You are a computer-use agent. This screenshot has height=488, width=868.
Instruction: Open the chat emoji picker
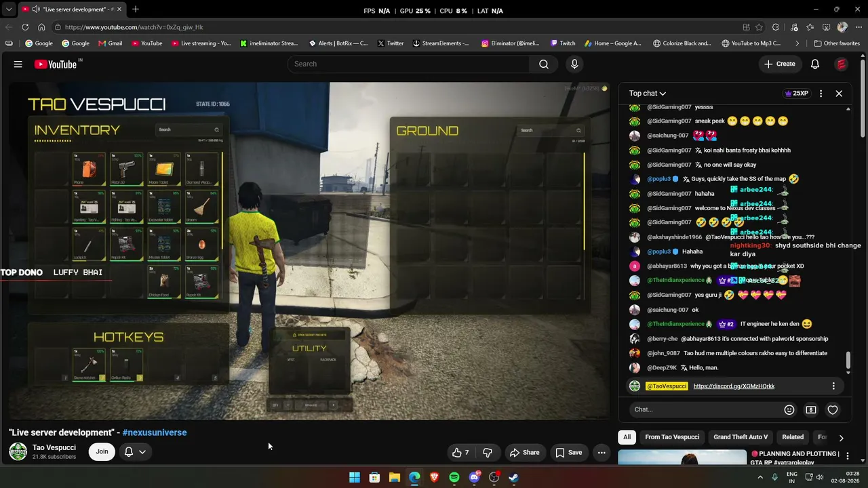click(x=789, y=409)
